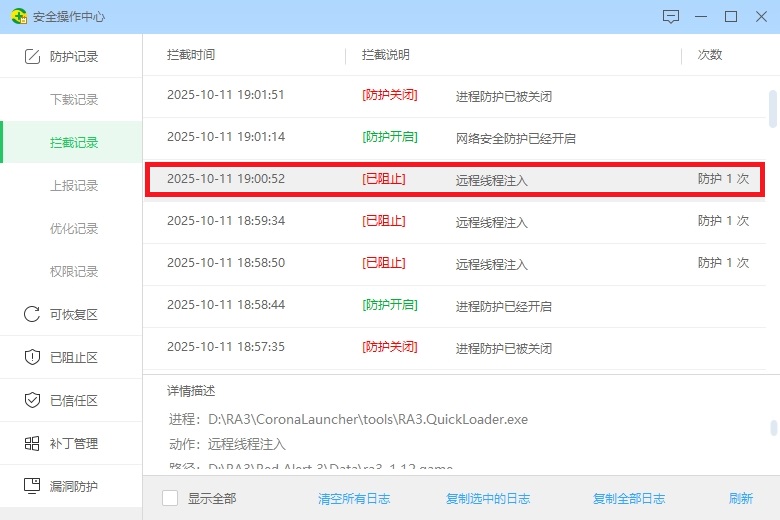The image size is (780, 520).
Task: Select the 权限记录 sidebar item
Action: click(x=74, y=272)
